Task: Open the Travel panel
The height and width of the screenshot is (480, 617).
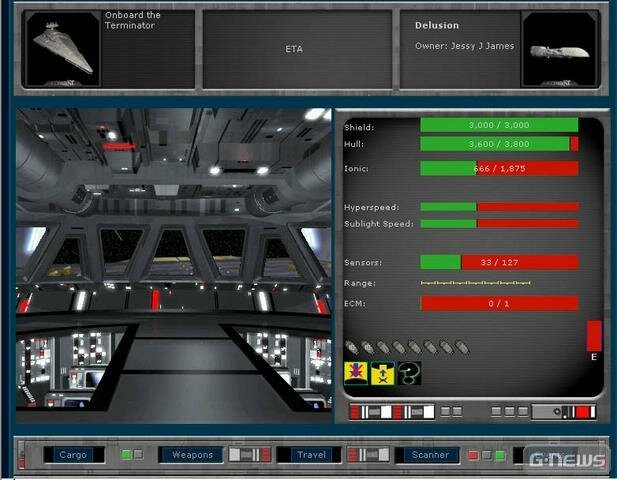Action: [x=310, y=455]
